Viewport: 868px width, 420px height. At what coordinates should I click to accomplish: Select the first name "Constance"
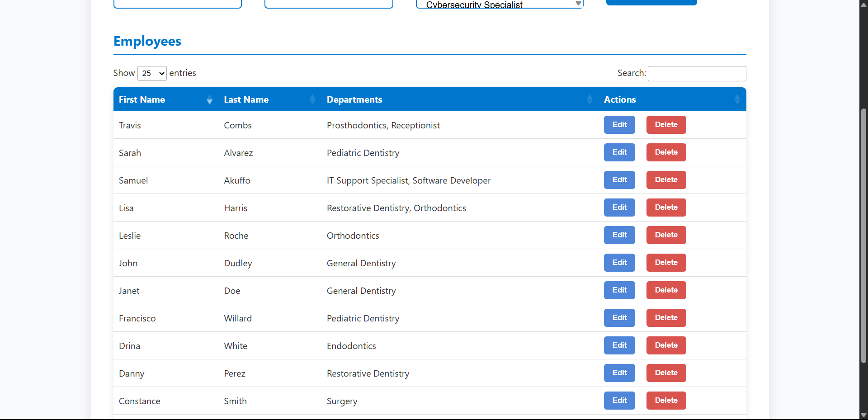(139, 401)
